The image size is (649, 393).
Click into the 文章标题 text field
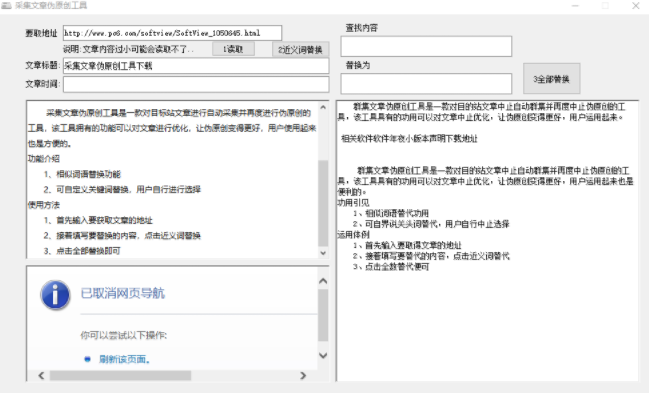tap(196, 66)
